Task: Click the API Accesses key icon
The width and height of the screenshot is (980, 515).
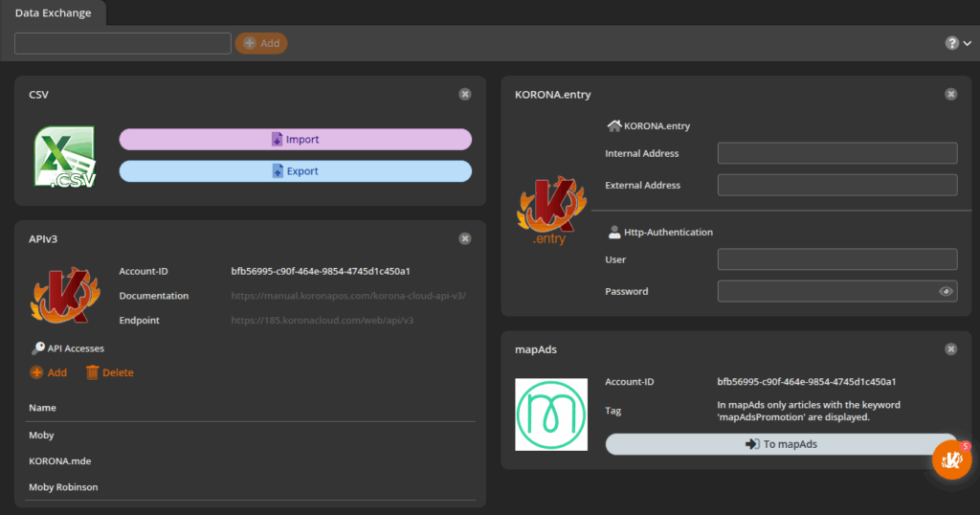Action: point(37,348)
